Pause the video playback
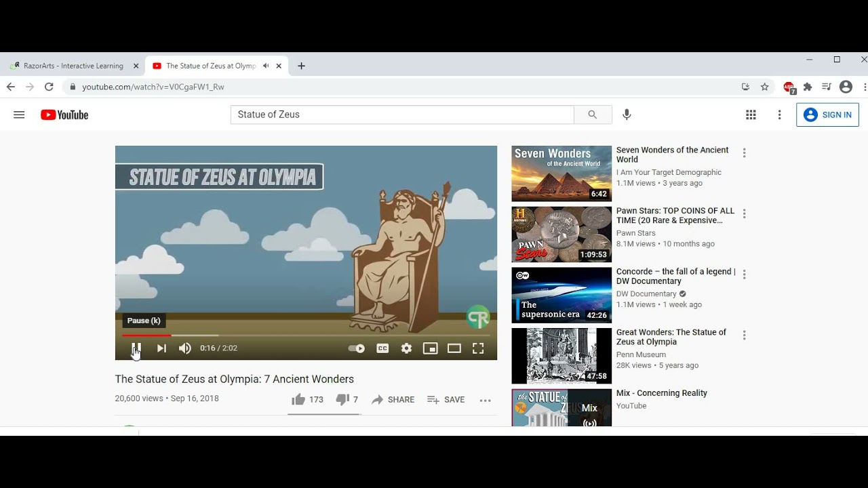This screenshot has height=488, width=868. 136,348
